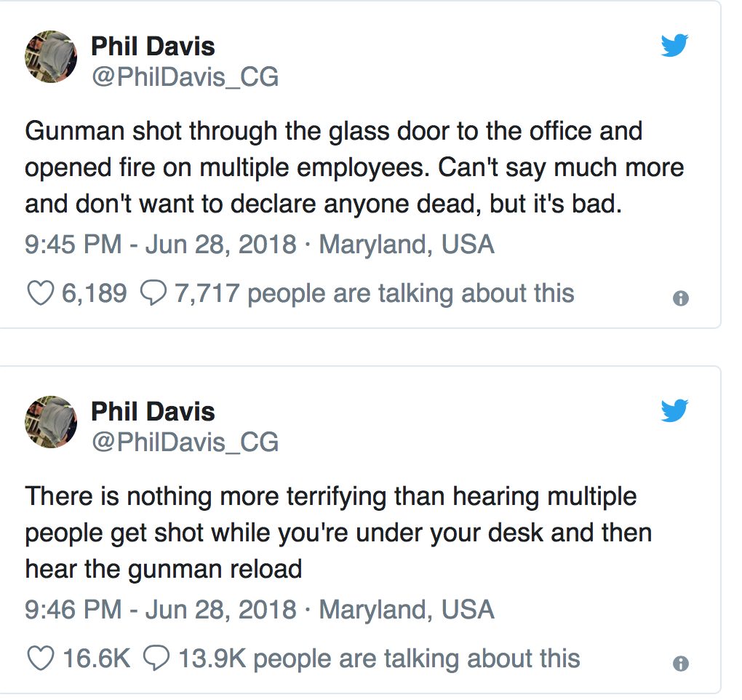
Task: Click the Maryland, USA location on the 9:45 PM tweet
Action: pos(407,244)
